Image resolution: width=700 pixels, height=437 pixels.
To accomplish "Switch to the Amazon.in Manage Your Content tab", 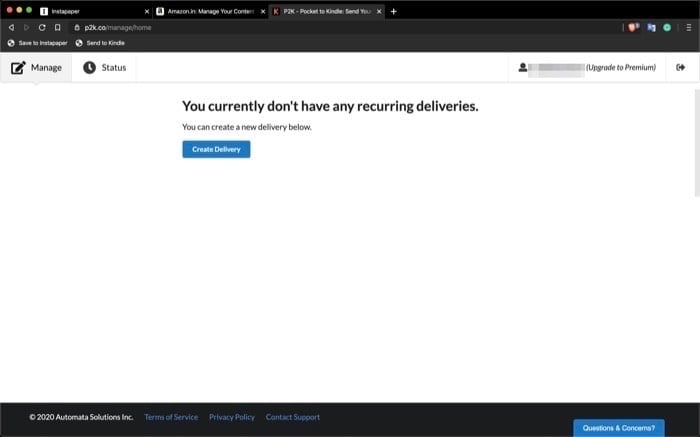I will pos(211,12).
